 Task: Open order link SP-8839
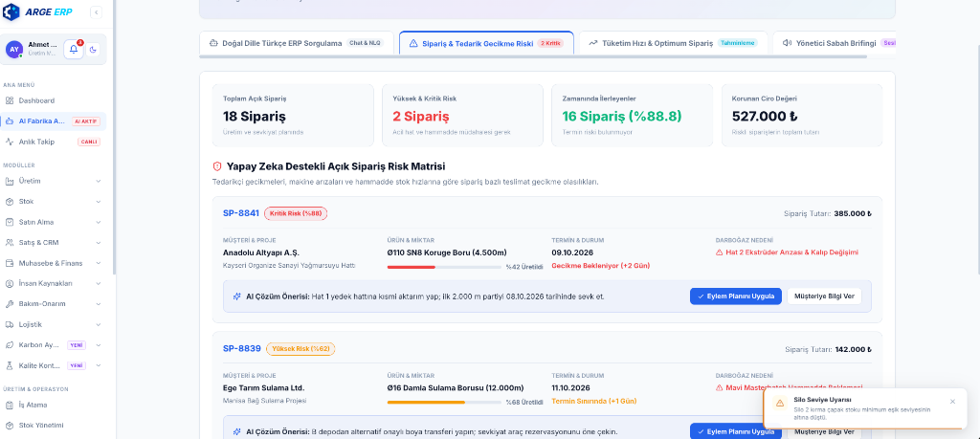tap(241, 348)
